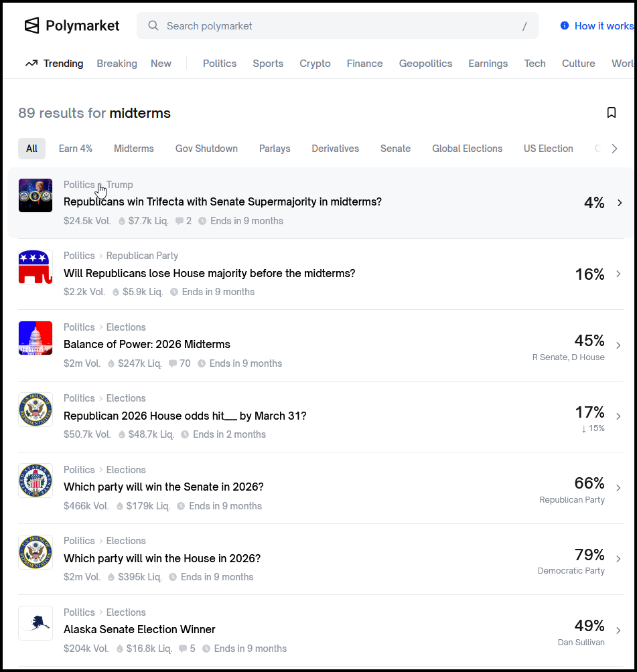Click the Polymarket logo icon

click(x=32, y=26)
